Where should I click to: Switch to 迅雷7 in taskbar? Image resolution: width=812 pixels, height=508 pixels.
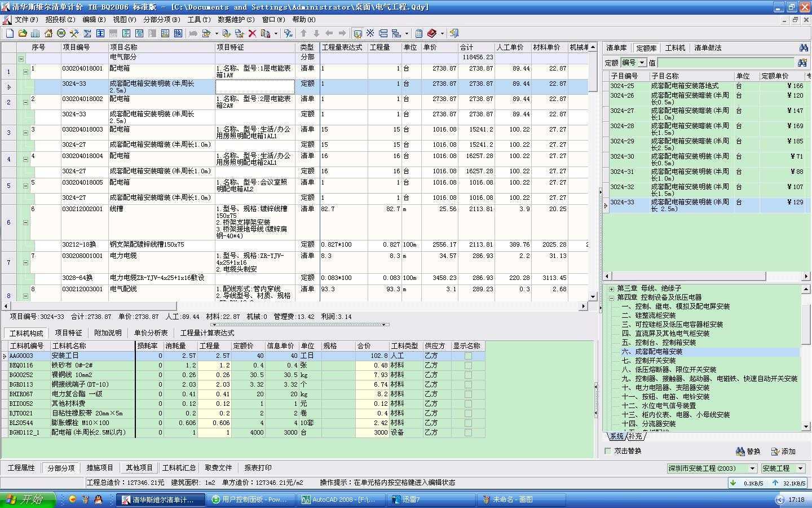click(431, 500)
